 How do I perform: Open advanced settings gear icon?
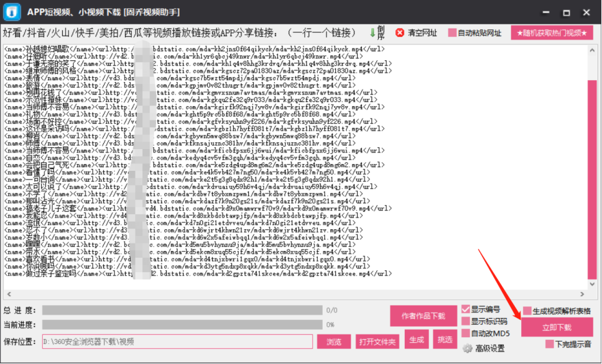point(467,348)
